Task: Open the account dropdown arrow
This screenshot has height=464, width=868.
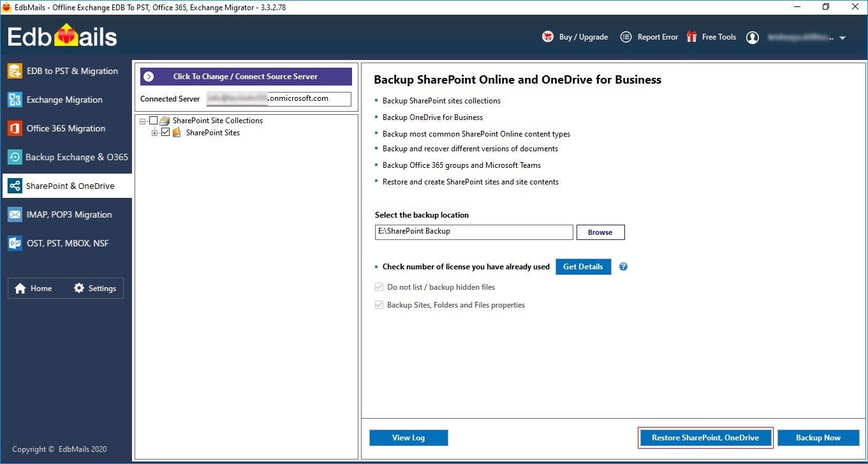Action: coord(842,38)
